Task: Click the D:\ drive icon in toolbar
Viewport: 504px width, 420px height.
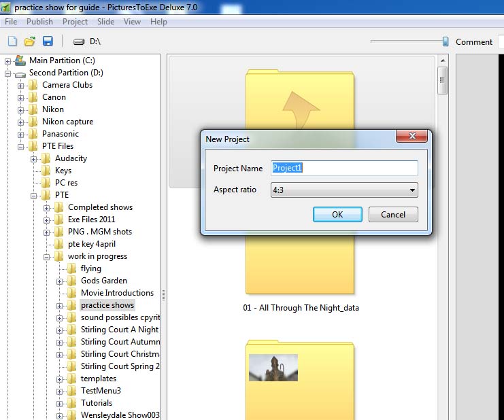Action: [x=79, y=41]
